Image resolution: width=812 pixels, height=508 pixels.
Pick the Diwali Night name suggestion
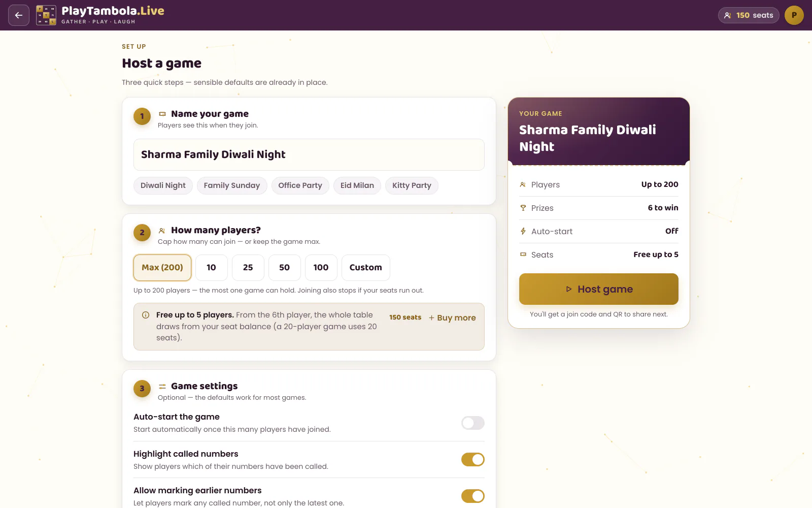pos(163,185)
